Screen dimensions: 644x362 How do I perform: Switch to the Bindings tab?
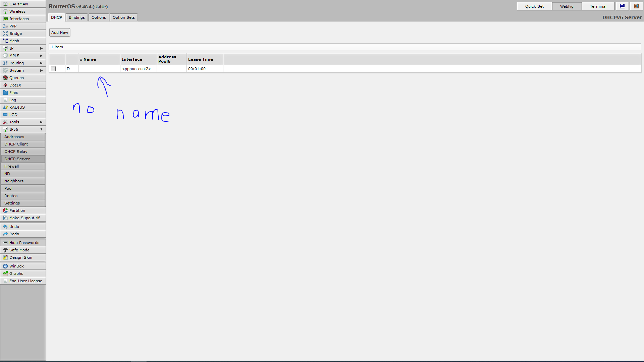click(77, 17)
